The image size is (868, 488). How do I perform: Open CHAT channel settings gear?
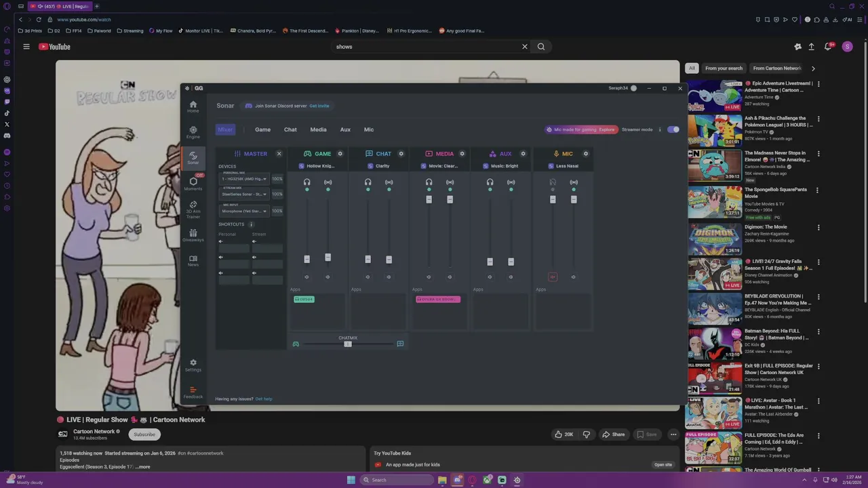(401, 154)
